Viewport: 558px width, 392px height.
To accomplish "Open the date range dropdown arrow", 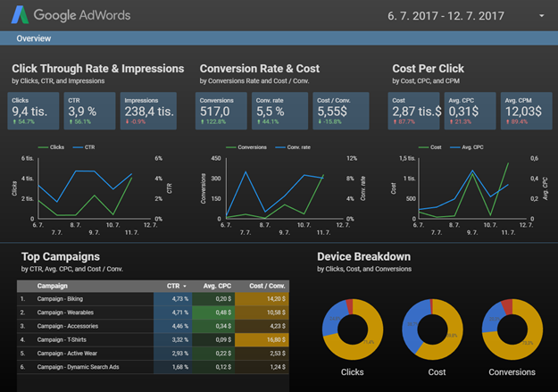I will pyautogui.click(x=541, y=16).
